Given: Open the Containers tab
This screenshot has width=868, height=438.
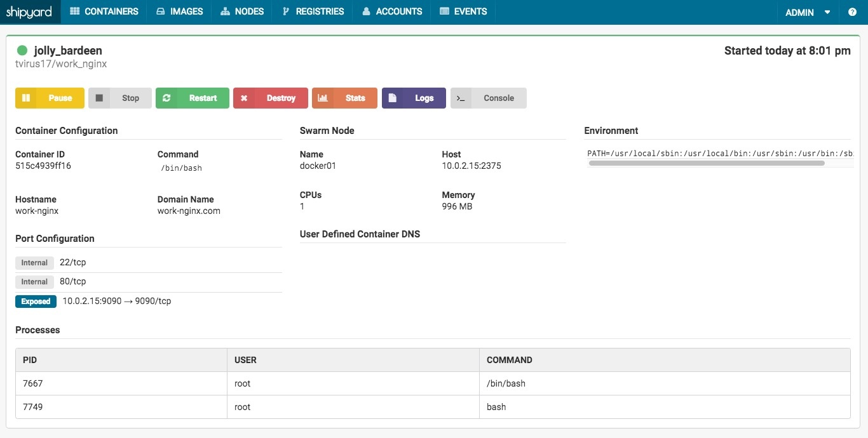Looking at the screenshot, I should [104, 11].
